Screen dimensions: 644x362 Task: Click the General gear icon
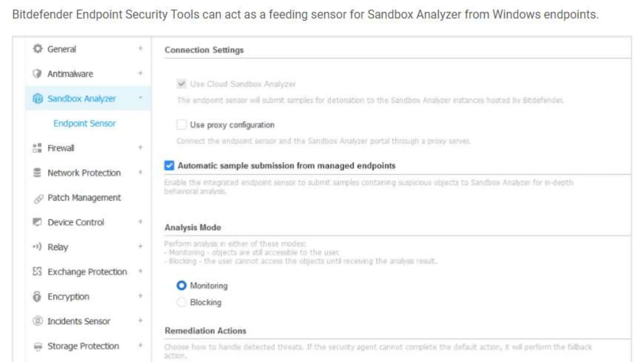(37, 49)
